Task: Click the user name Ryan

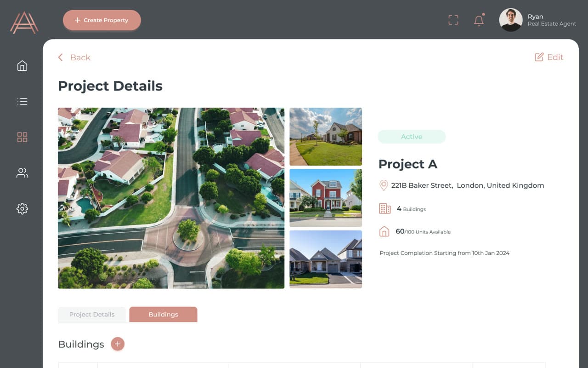Action: 535,17
